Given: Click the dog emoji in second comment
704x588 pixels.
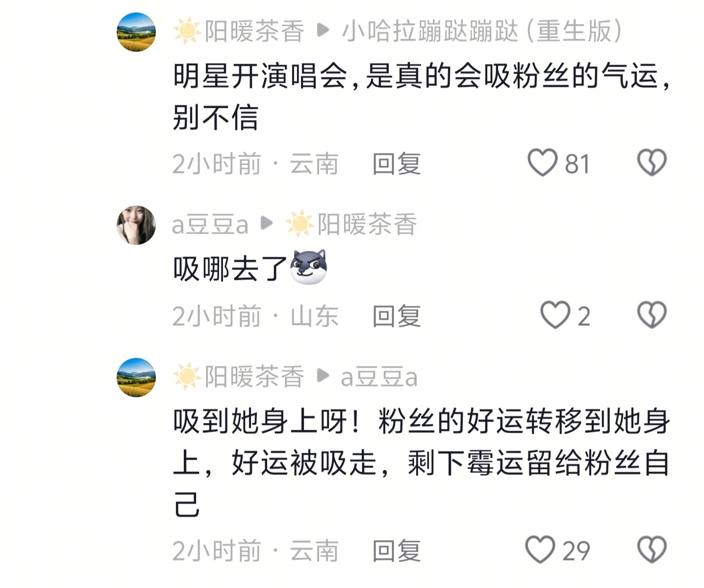Looking at the screenshot, I should coord(308,267).
